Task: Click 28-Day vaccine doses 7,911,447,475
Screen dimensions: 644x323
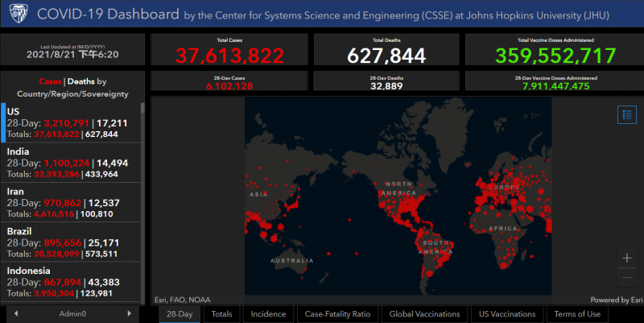Action: 555,86
